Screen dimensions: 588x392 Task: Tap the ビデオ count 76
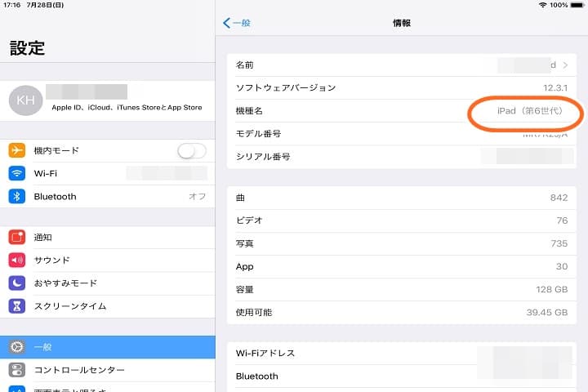pyautogui.click(x=562, y=220)
